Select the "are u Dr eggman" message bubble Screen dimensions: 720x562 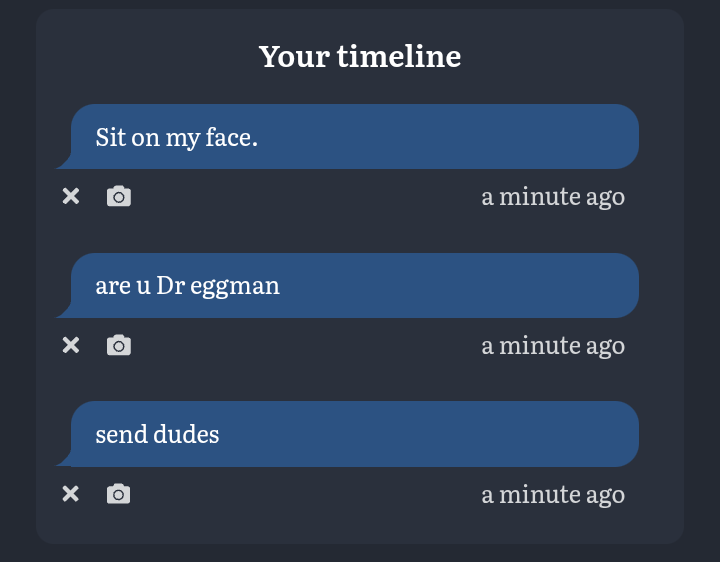click(347, 285)
